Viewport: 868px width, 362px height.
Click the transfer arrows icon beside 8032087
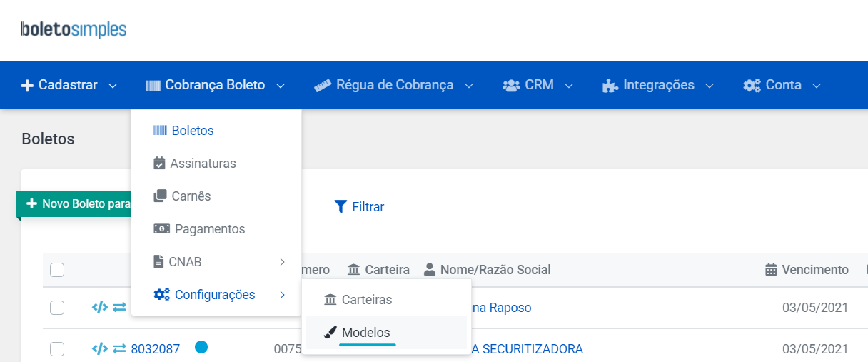[x=119, y=349]
